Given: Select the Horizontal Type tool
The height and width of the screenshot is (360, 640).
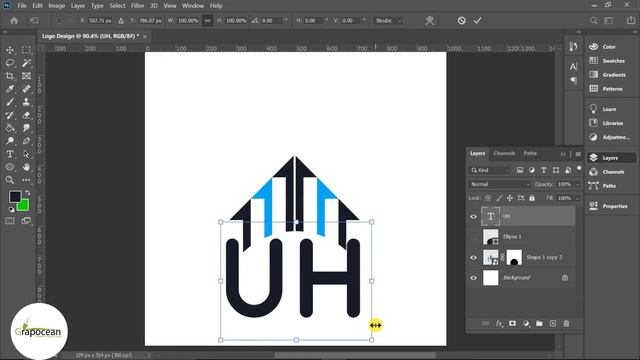Looking at the screenshot, I should pos(10,154).
